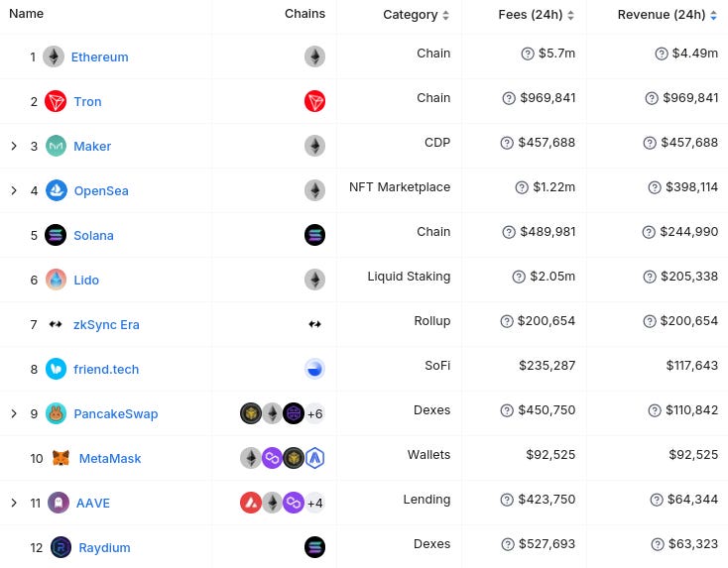The width and height of the screenshot is (728, 568).
Task: Click the Lending category cell
Action: tap(426, 500)
